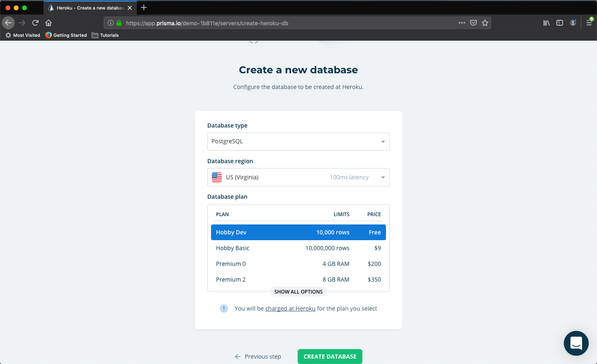Select the Hobby Dev plan row
The image size is (597, 364).
pos(298,232)
